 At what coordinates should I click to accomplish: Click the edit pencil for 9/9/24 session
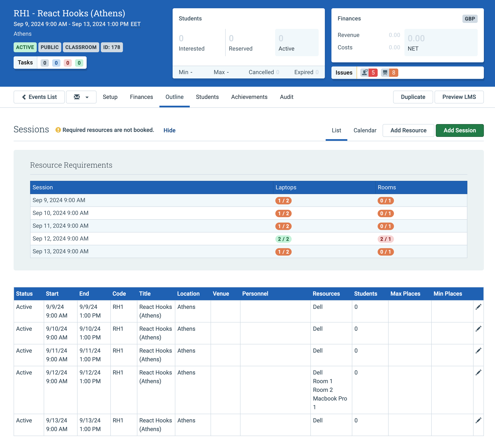(x=478, y=307)
